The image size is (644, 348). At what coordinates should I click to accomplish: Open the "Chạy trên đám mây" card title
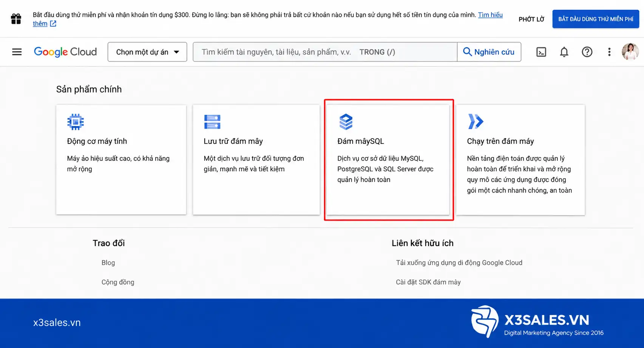500,141
